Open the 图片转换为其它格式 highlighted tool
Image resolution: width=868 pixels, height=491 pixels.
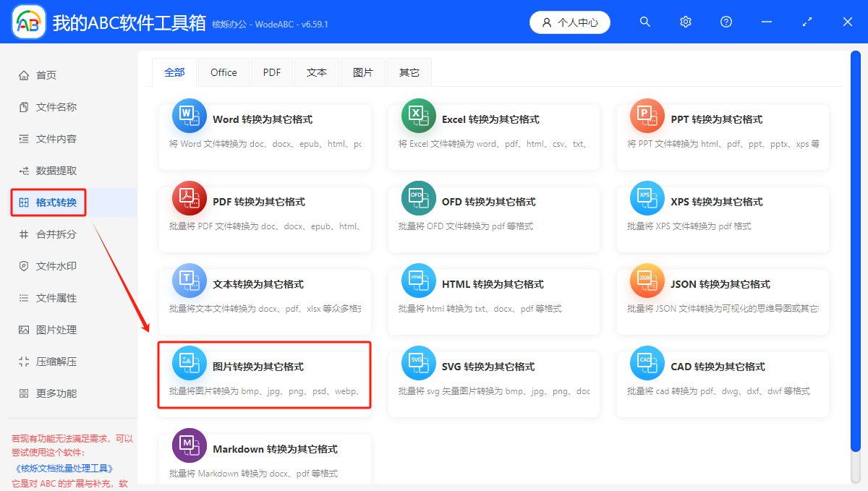tap(264, 375)
